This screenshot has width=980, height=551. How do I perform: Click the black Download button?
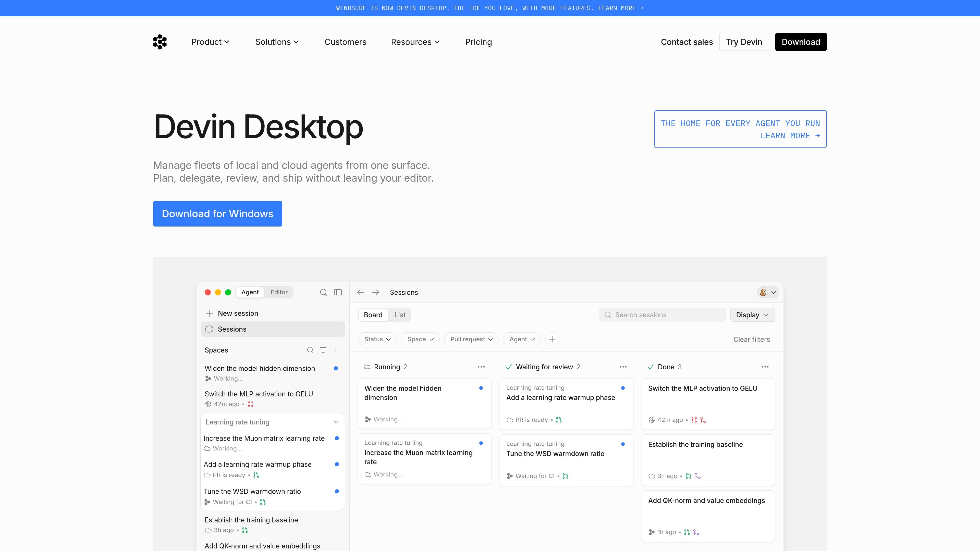801,42
